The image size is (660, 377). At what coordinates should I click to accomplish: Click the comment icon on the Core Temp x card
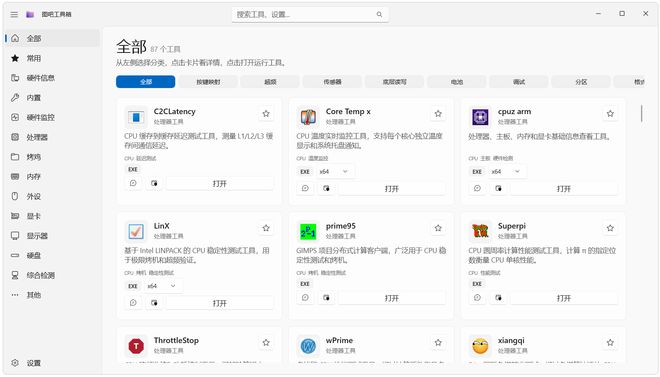coord(306,188)
